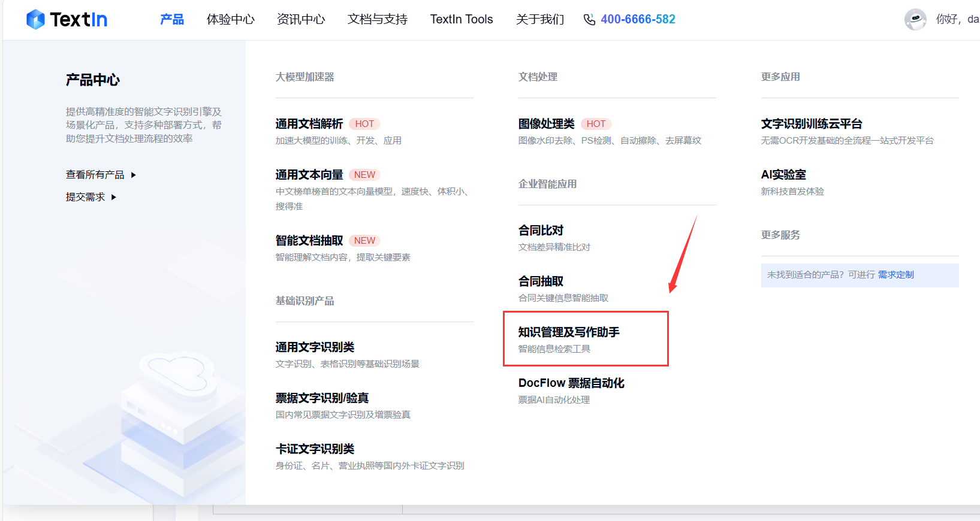Click description 无需OCR开发基础的全流程一站式开发平台
Image resolution: width=980 pixels, height=521 pixels.
coord(848,141)
